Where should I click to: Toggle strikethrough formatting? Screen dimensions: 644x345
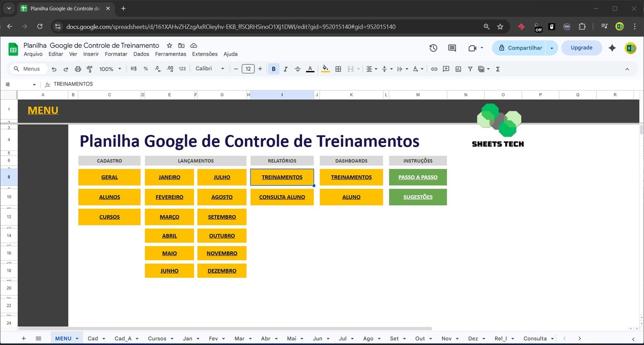297,69
